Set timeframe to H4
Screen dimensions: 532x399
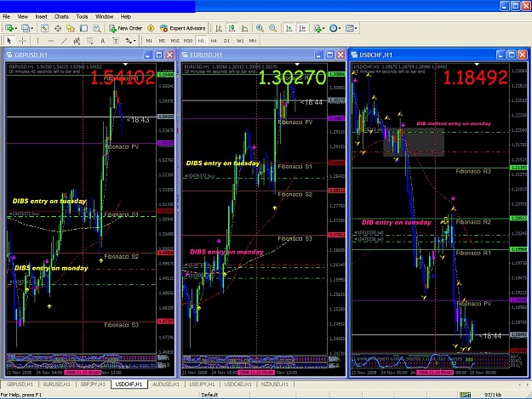point(214,41)
